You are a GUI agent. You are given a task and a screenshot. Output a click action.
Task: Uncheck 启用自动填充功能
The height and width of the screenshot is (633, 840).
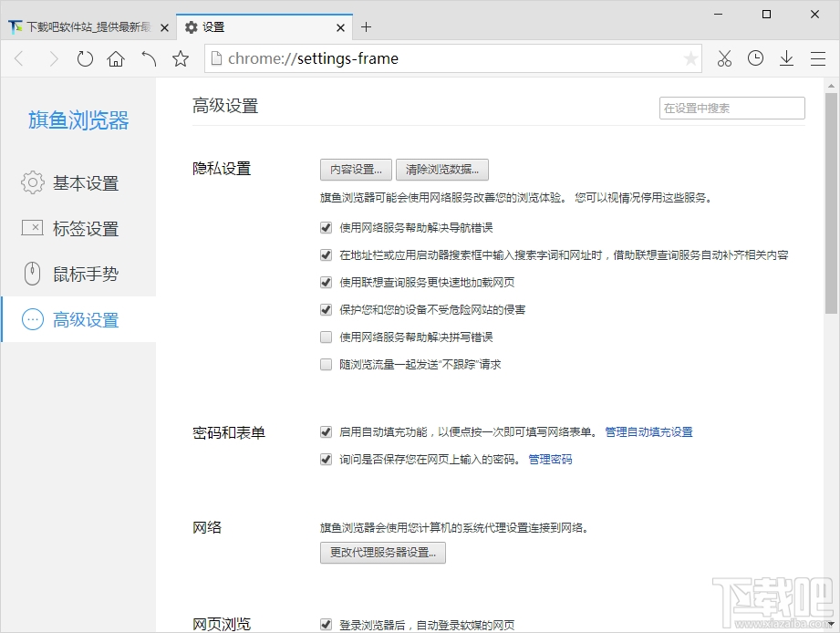click(x=326, y=432)
